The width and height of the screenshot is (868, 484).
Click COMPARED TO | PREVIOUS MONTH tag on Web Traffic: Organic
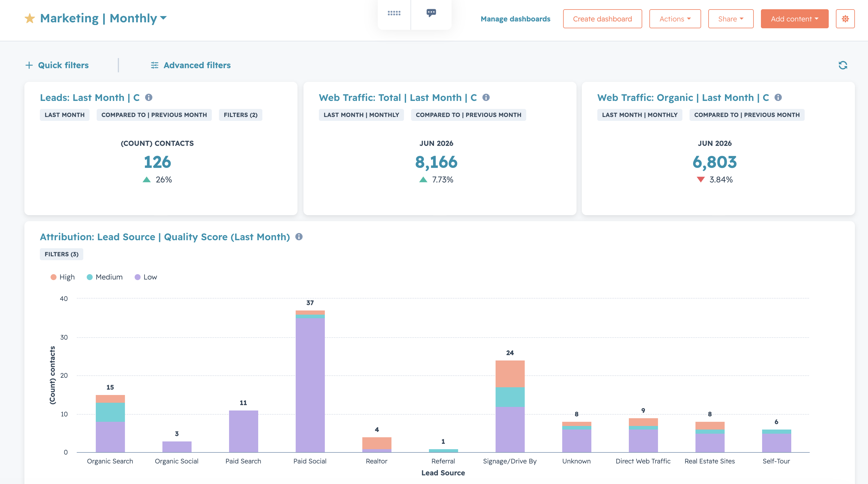[747, 115]
